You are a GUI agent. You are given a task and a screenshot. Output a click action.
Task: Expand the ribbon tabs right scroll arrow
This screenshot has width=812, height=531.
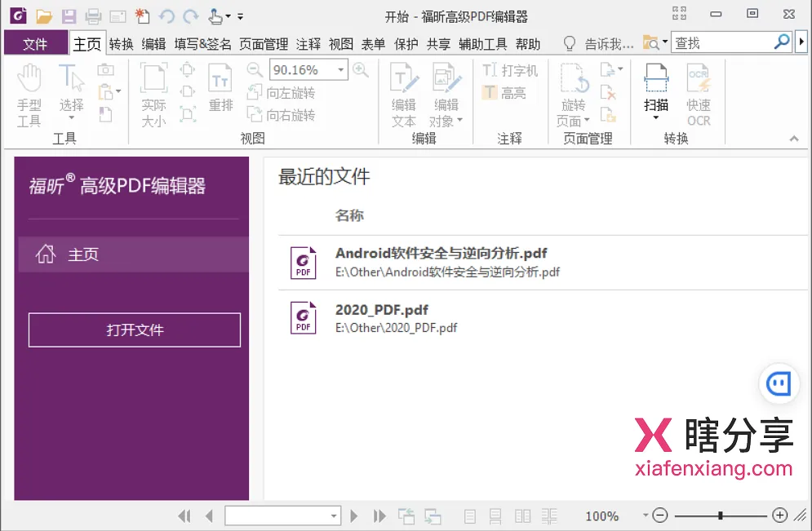point(801,42)
